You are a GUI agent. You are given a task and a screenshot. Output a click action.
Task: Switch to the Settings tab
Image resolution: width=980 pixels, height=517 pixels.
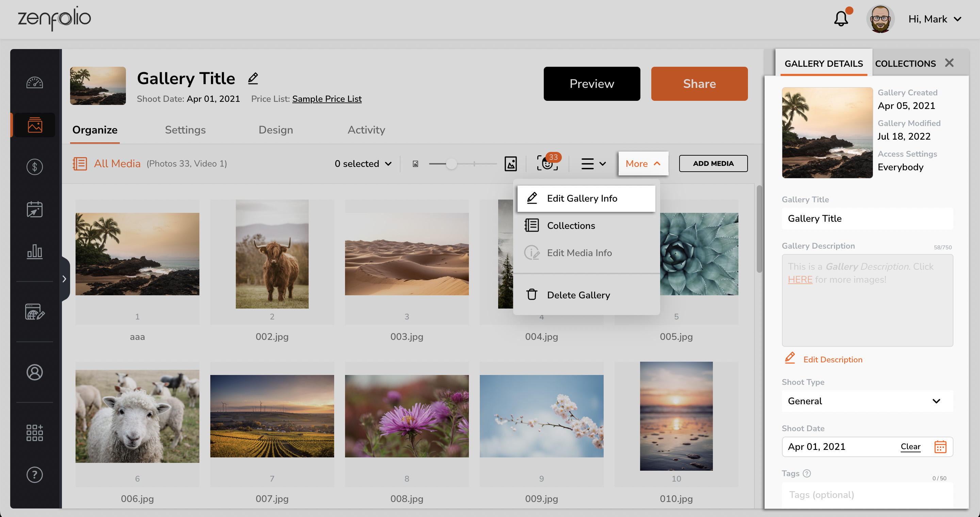pyautogui.click(x=185, y=130)
